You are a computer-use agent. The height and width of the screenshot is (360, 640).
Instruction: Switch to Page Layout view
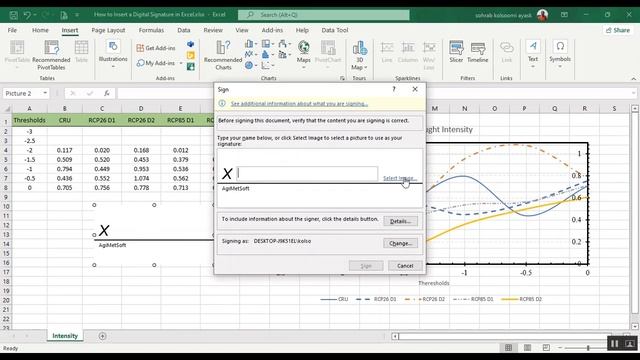(x=527, y=348)
